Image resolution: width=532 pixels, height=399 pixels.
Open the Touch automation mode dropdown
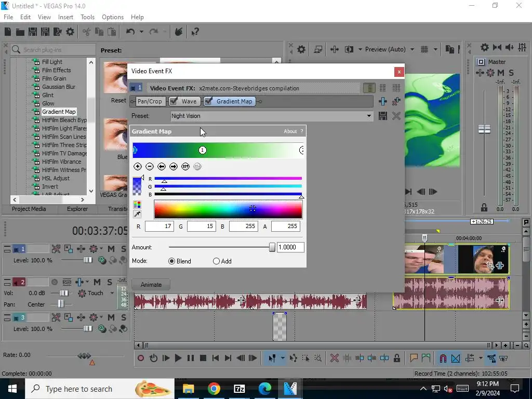pos(112,293)
